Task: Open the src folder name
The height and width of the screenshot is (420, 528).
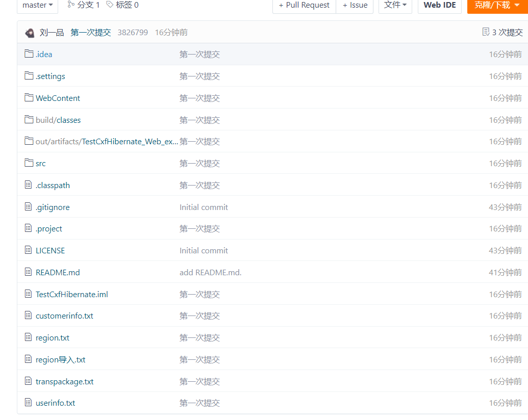Action: click(x=40, y=164)
